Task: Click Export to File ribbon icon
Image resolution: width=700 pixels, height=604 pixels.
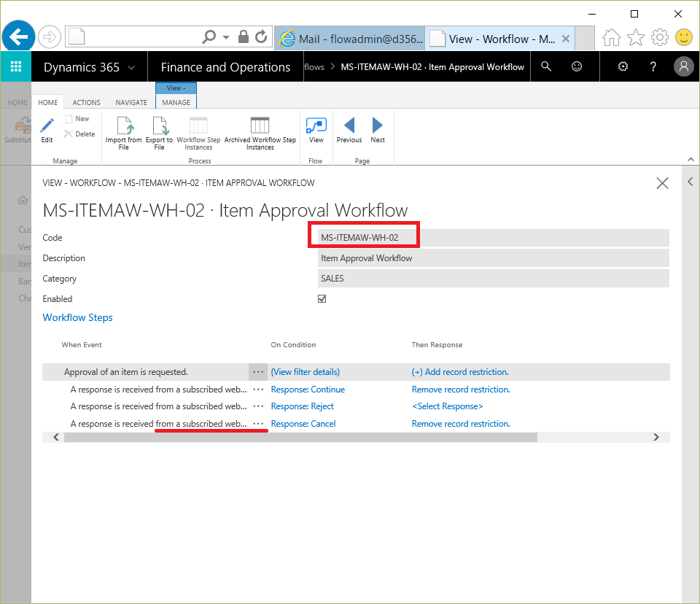Action: (x=160, y=133)
